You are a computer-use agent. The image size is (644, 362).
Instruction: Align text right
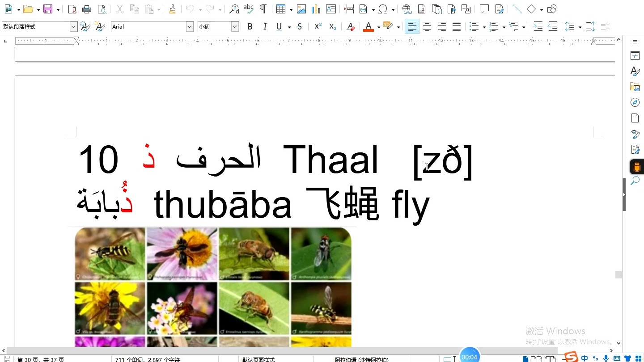click(442, 27)
